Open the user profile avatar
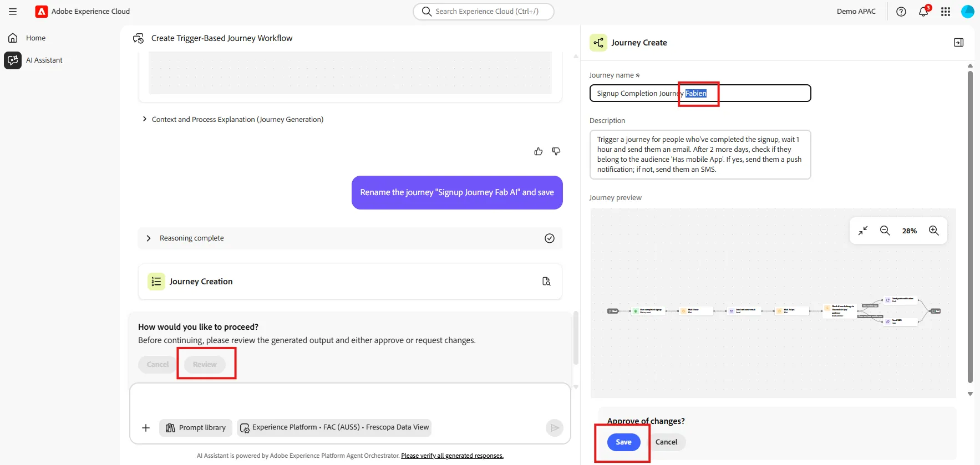 (968, 11)
